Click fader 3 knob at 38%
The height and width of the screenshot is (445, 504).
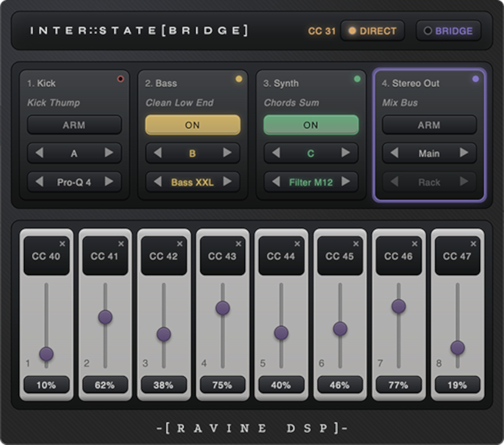coord(164,334)
